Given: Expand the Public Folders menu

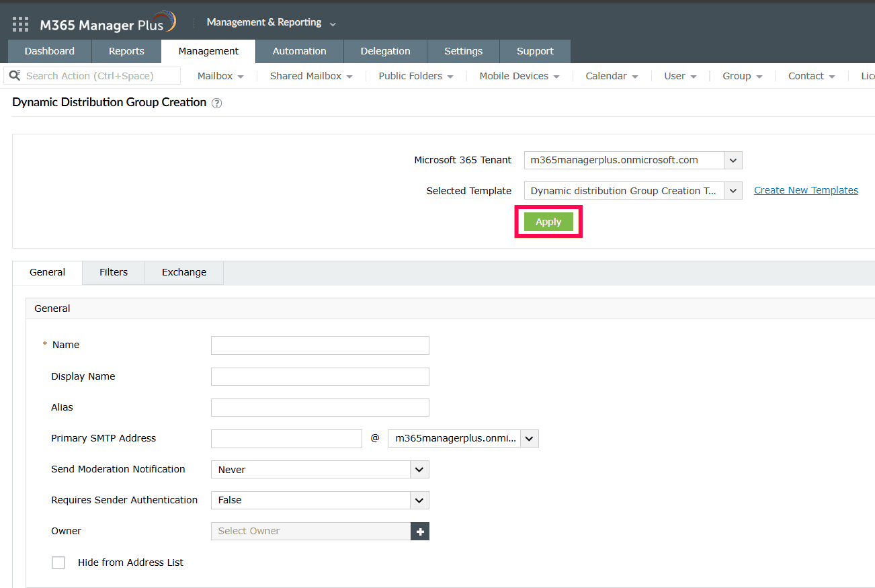Looking at the screenshot, I should click(x=416, y=76).
